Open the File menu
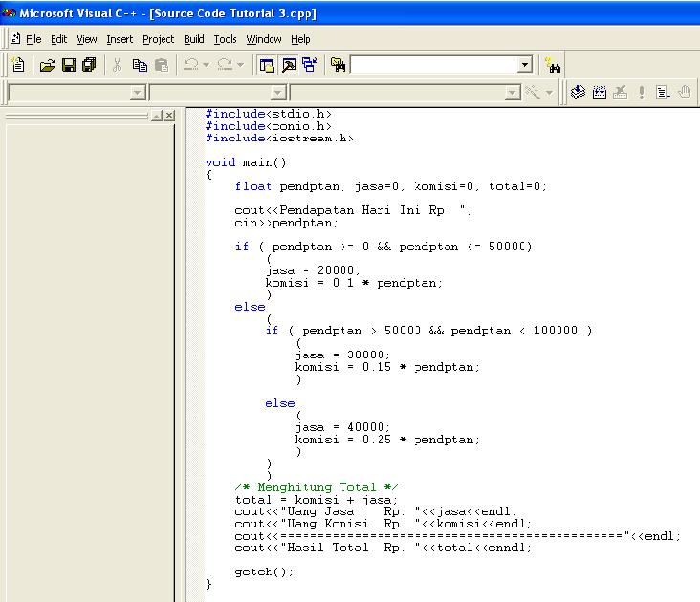700x602 pixels. tap(33, 40)
